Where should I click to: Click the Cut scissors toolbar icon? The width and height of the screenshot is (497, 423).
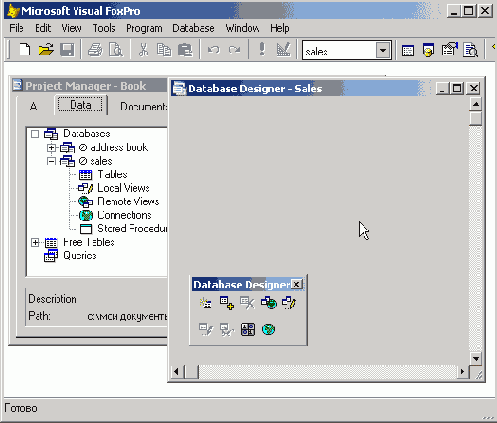click(143, 50)
